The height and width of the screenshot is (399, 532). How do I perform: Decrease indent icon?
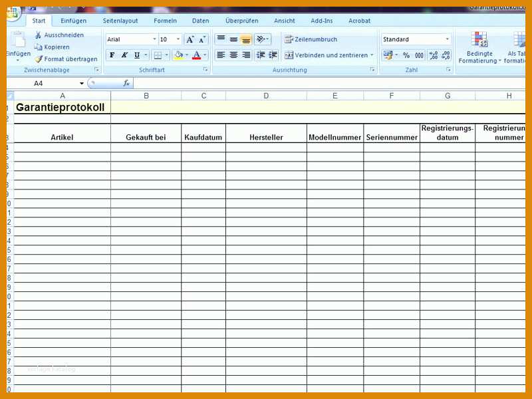click(261, 55)
